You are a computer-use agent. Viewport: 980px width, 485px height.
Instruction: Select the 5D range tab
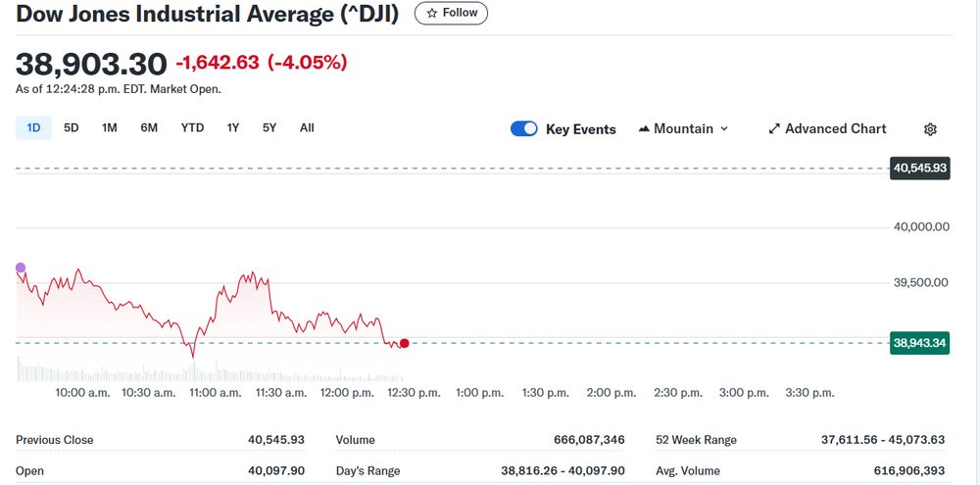tap(72, 128)
